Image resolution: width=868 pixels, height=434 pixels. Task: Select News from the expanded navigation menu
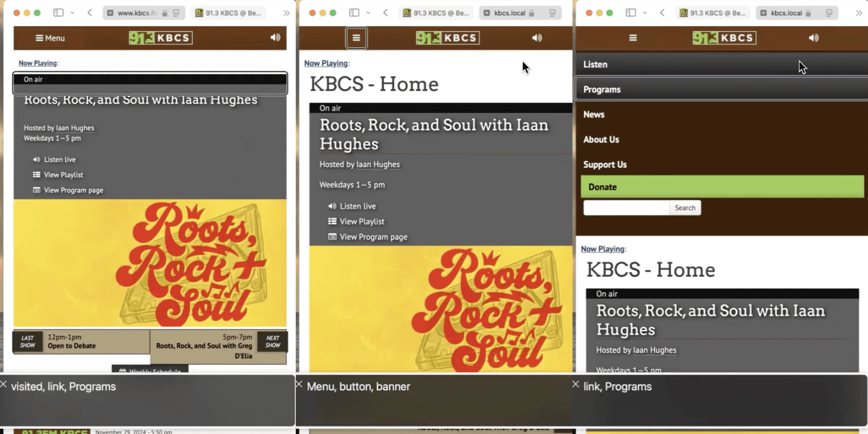click(594, 114)
